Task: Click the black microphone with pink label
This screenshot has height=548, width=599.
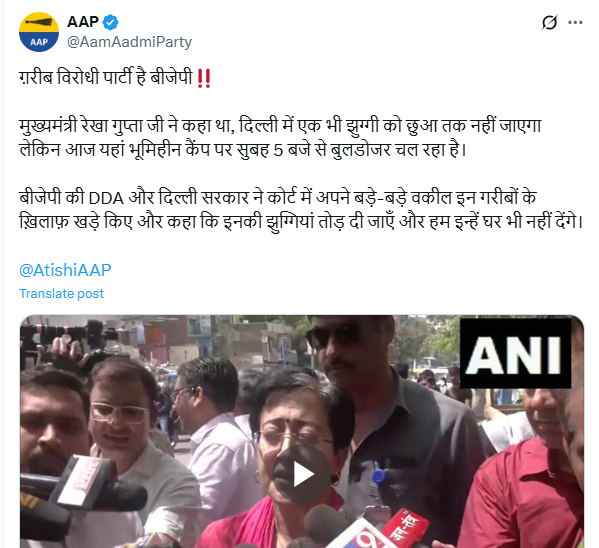Action: 84,483
